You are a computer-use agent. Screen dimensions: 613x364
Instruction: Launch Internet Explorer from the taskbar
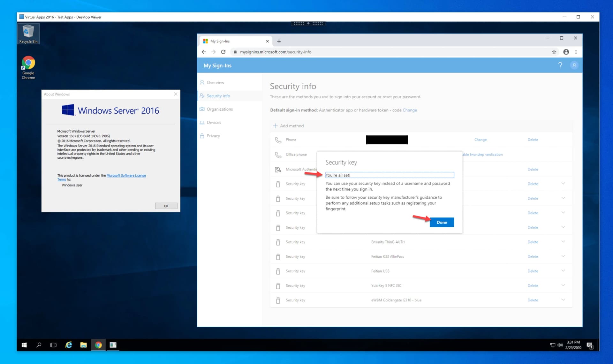(69, 345)
